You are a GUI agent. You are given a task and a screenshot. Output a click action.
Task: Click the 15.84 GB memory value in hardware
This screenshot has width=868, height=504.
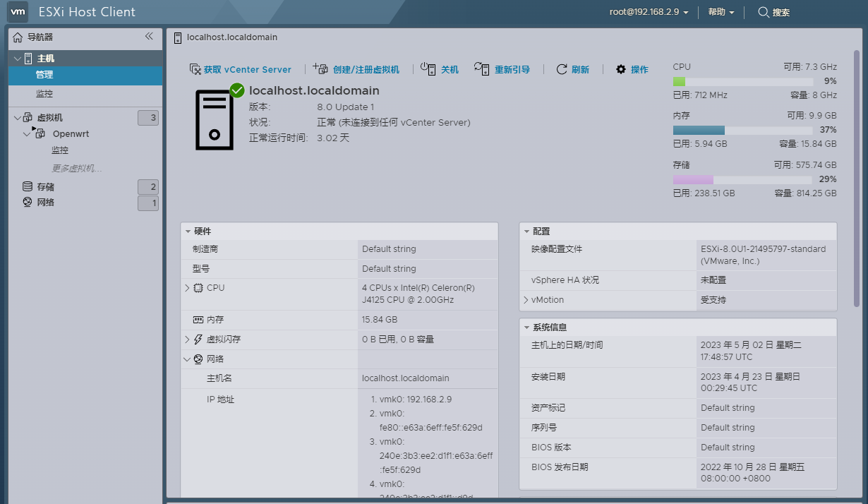380,320
